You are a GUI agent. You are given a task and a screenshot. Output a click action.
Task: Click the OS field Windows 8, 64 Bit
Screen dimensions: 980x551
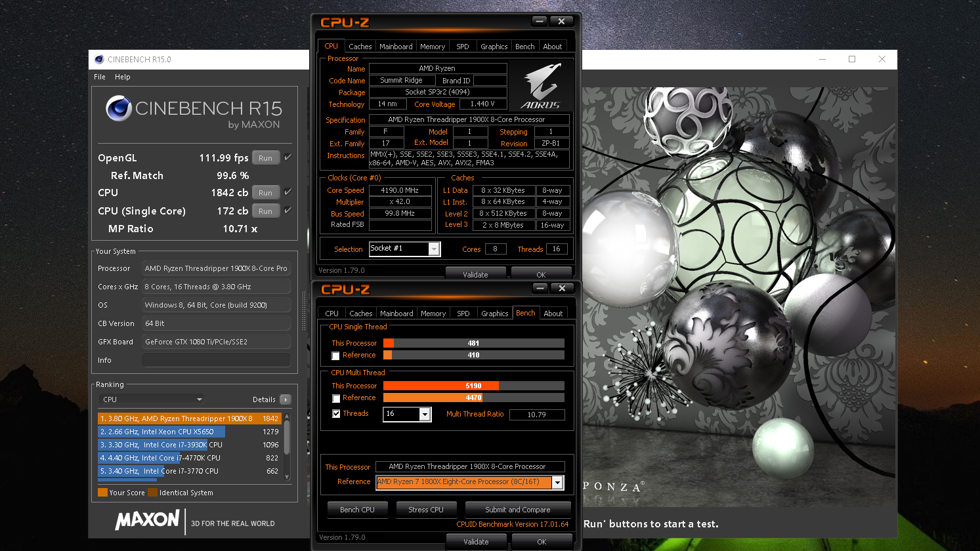(x=217, y=305)
